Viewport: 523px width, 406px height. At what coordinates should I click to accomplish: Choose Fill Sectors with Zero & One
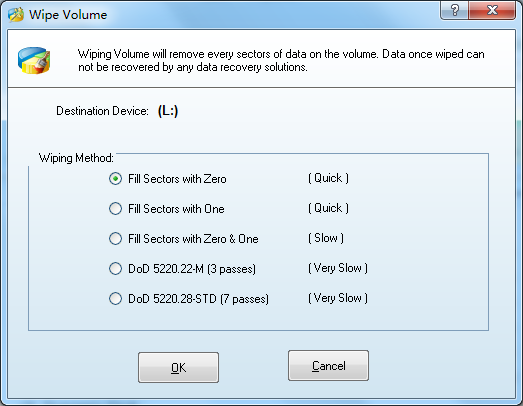click(115, 239)
